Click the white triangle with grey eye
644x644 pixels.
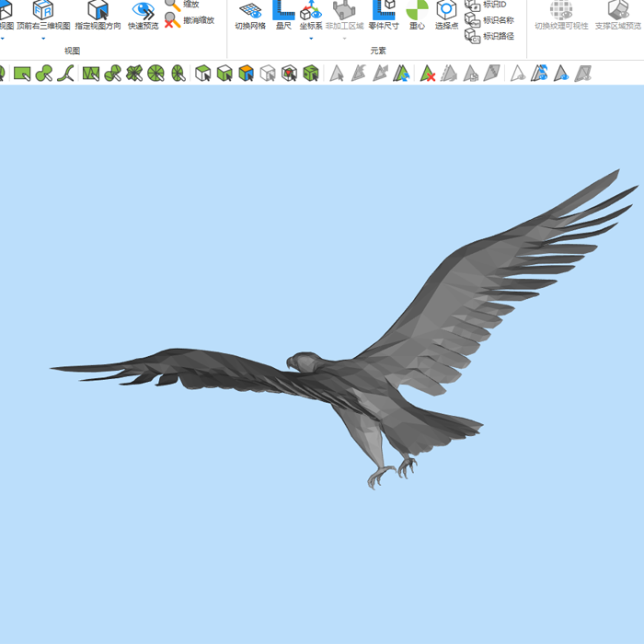coord(517,74)
